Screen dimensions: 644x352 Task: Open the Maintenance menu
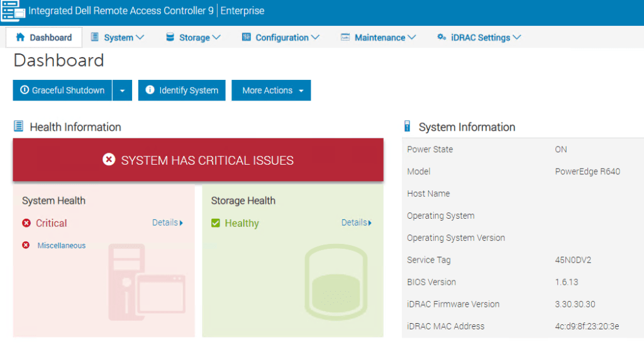pos(378,37)
